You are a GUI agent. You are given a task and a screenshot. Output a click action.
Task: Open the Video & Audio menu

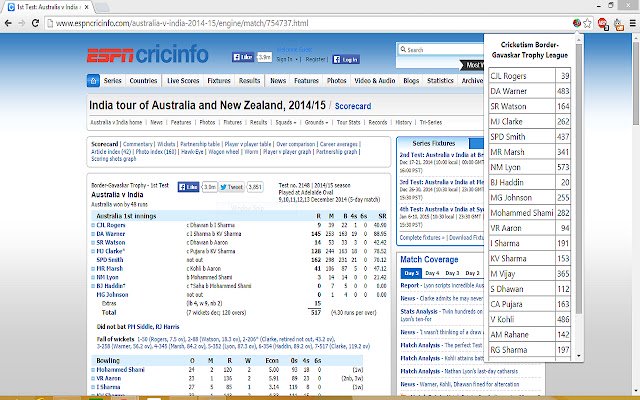[x=374, y=80]
